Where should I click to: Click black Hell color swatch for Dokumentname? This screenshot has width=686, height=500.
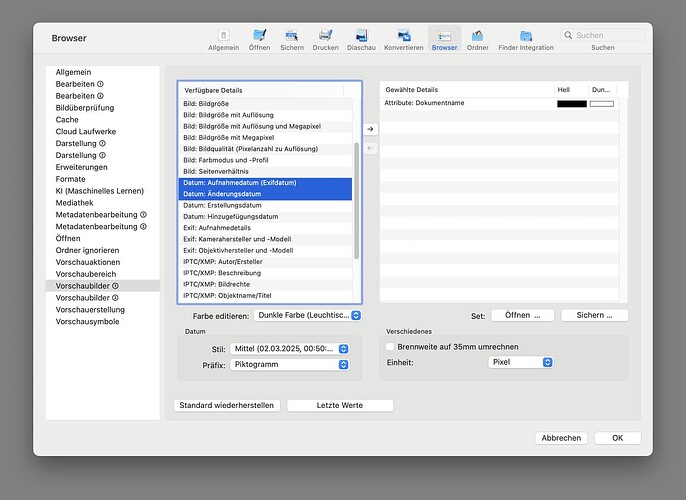click(572, 104)
